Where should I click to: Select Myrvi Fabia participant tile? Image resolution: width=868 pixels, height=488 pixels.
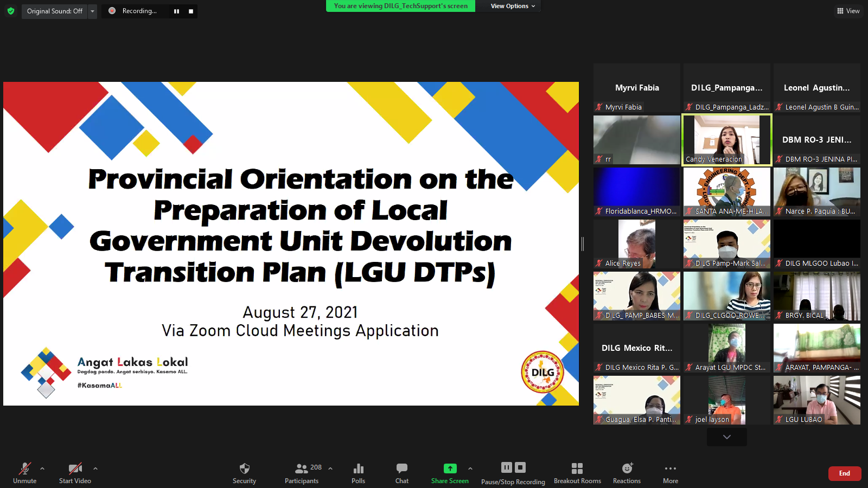click(637, 88)
